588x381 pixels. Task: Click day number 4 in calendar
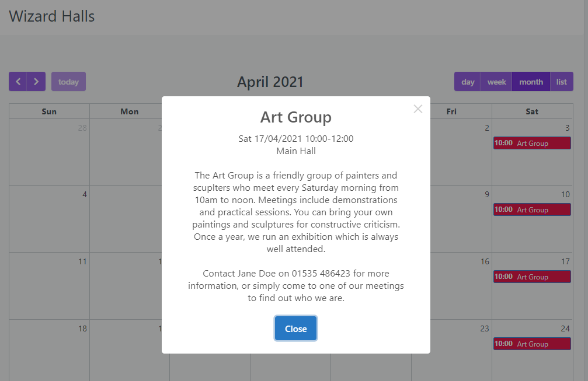coord(85,194)
